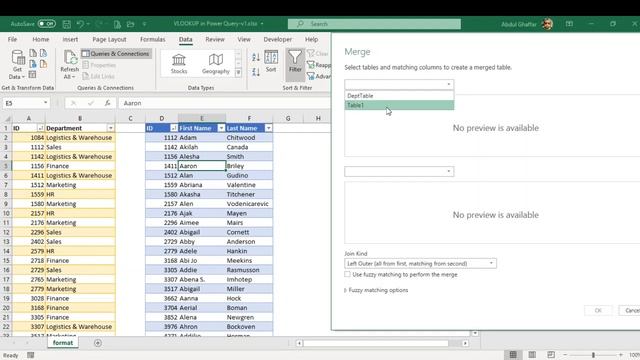Click the Save icon in title bar
The height and width of the screenshot is (360, 640).
tap(67, 24)
